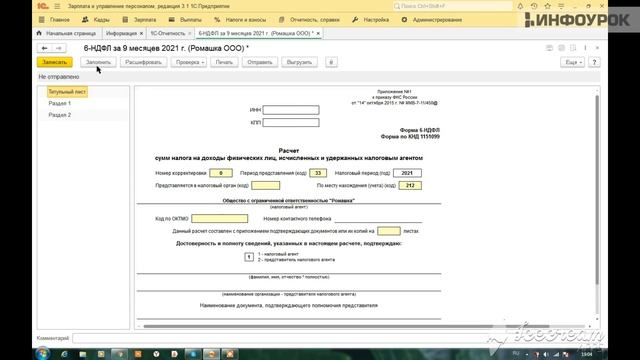This screenshot has height=360, width=640.
Task: Launch Internet Explorer from the taskbar
Action: coord(64,354)
